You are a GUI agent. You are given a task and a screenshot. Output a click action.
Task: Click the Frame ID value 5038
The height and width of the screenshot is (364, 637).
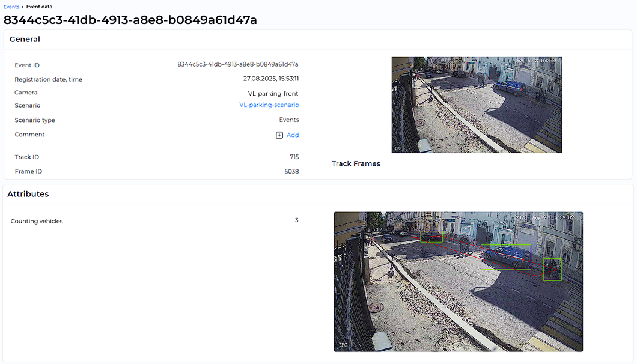[291, 171]
